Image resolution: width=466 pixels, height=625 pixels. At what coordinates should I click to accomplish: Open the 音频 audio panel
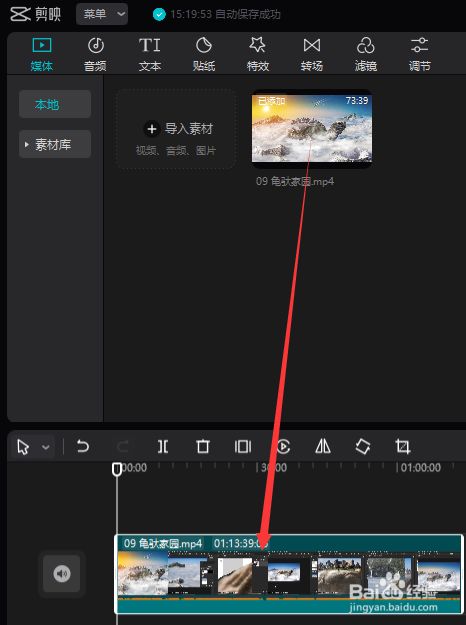[95, 54]
